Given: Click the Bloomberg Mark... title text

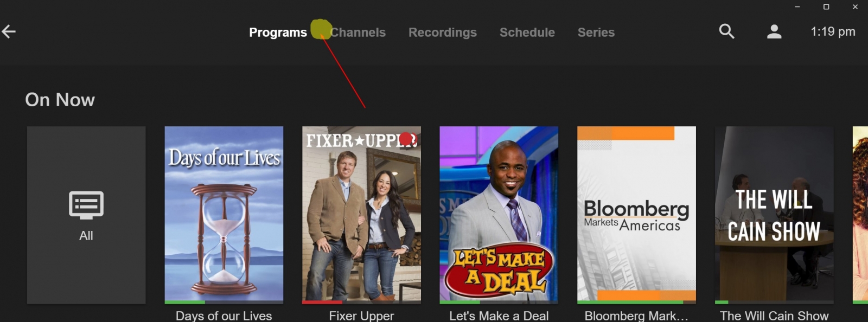Looking at the screenshot, I should 636,315.
